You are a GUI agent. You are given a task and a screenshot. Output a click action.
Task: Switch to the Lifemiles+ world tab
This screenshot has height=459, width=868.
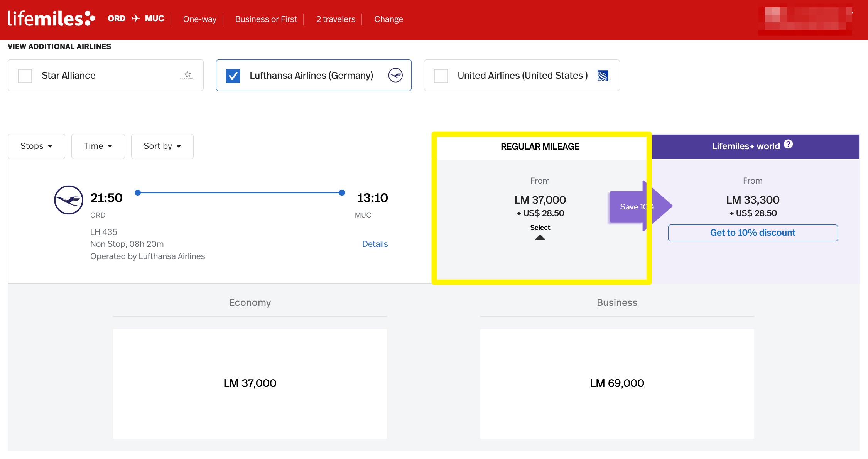746,147
